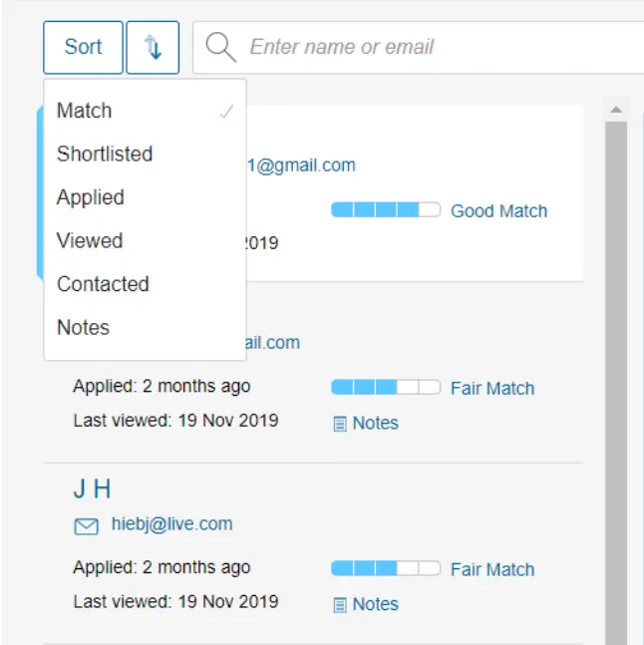Open Notes link for J H

pos(376,604)
